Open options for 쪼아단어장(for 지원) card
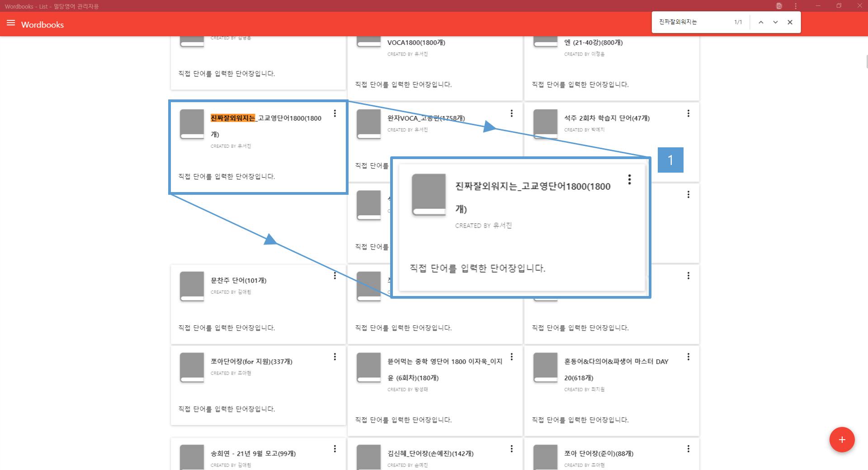Image resolution: width=868 pixels, height=470 pixels. 335,357
